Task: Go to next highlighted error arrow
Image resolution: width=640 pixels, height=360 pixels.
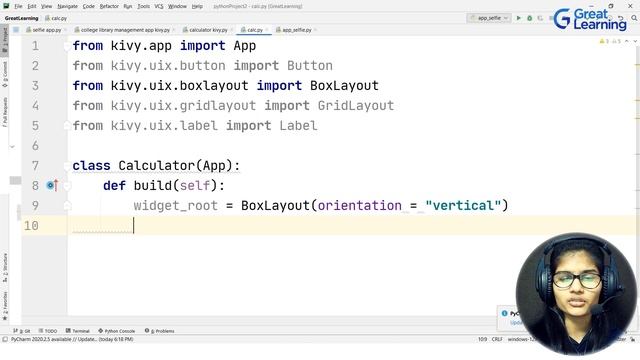Action: pyautogui.click(x=634, y=41)
